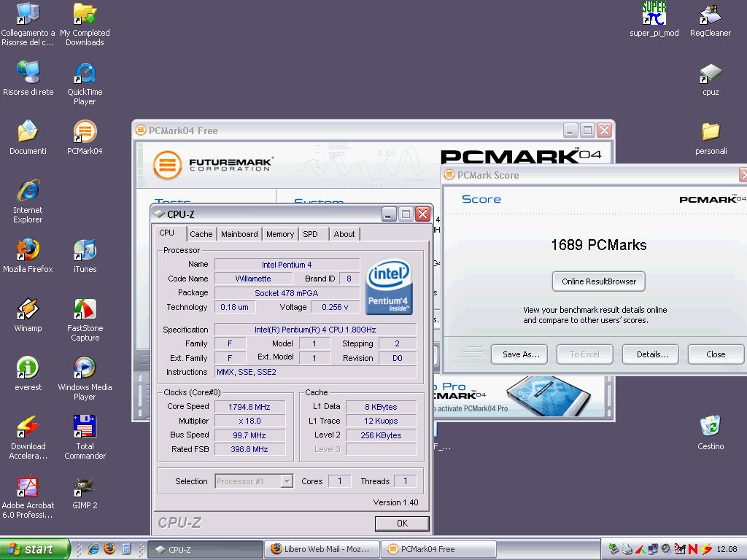This screenshot has height=560, width=747.
Task: Click the Package value Socket 478 mPGA
Action: point(287,293)
